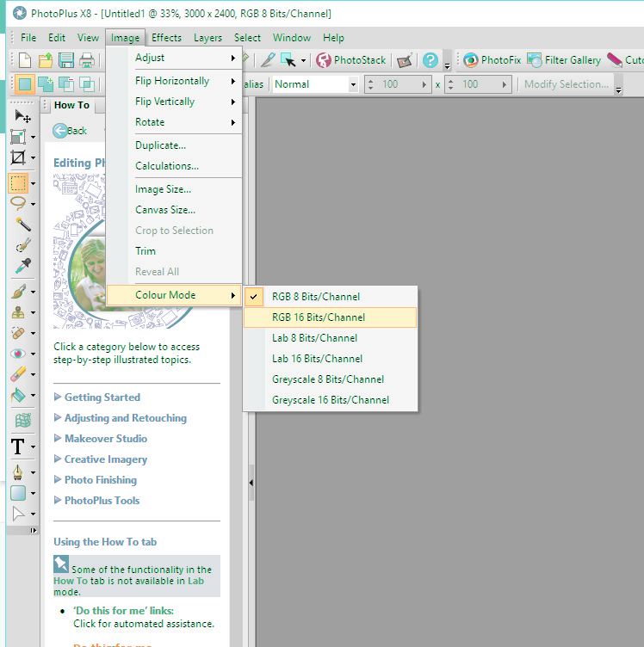Open the Filter Gallery
Screen dimensions: 644x647
click(564, 60)
